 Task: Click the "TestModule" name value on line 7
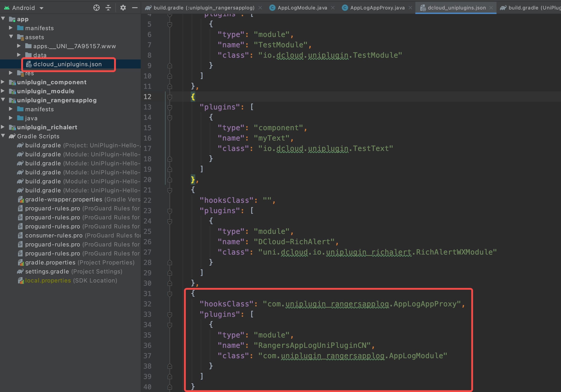[280, 45]
